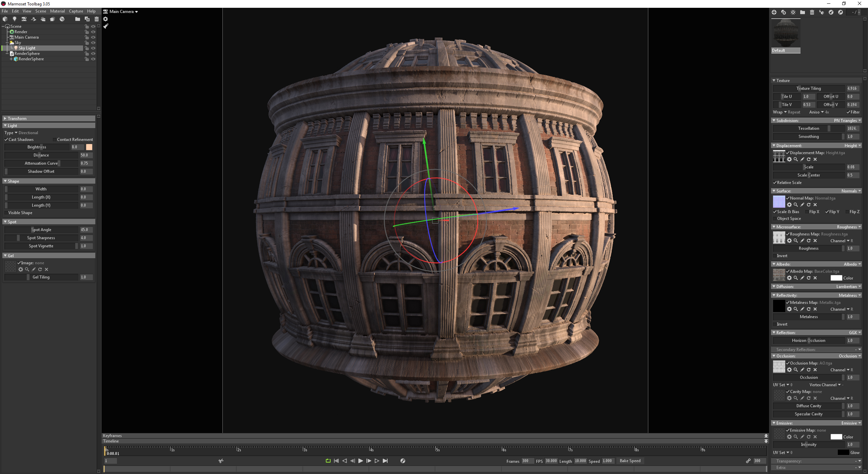The width and height of the screenshot is (868, 474).
Task: Open the Material menu
Action: click(x=57, y=11)
